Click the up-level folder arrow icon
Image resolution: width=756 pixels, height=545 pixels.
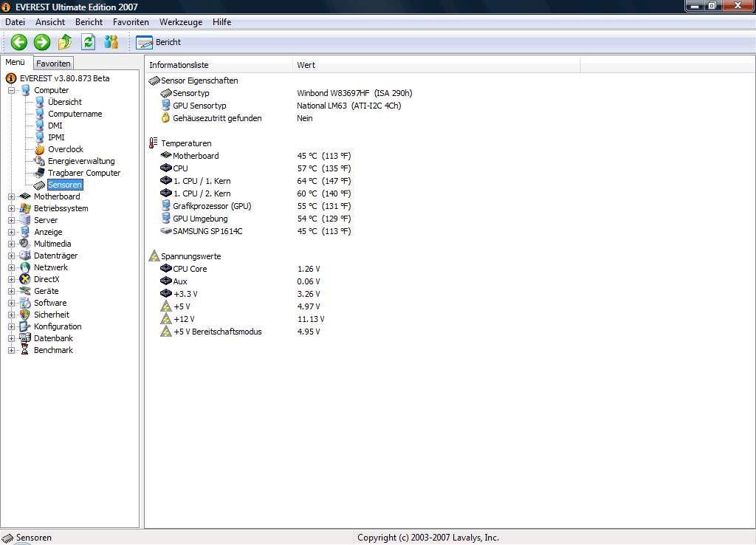(x=65, y=42)
